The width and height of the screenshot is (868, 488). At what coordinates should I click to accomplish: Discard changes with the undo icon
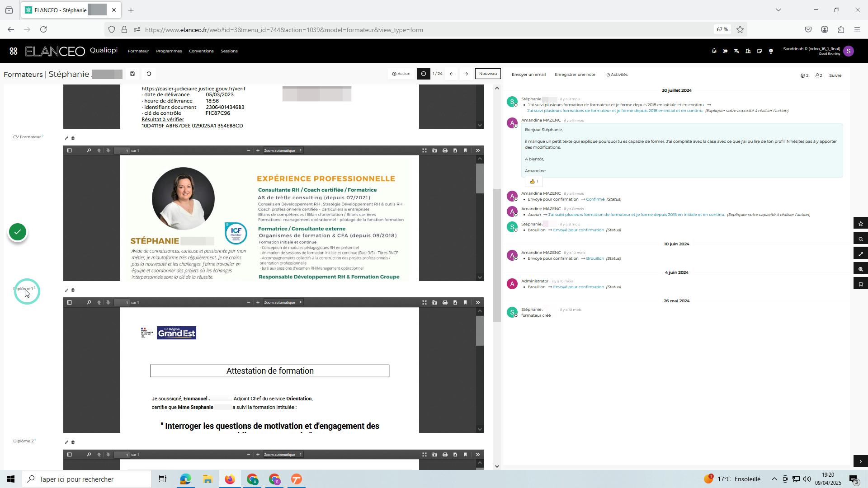click(x=149, y=74)
